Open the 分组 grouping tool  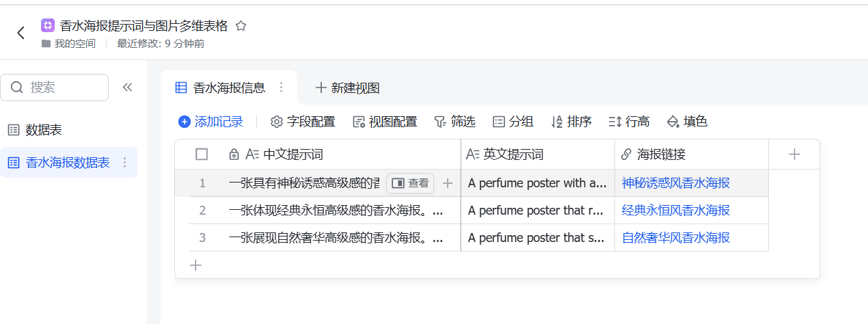click(x=513, y=122)
